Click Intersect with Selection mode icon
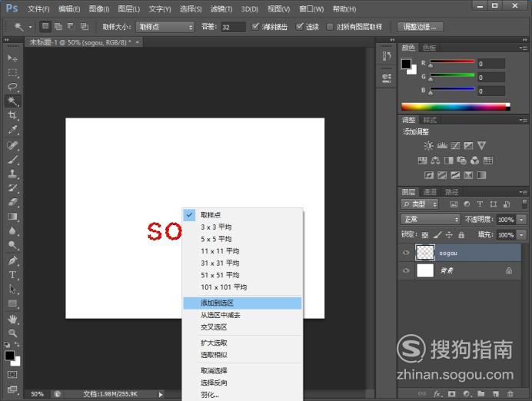The image size is (532, 401). [85, 26]
